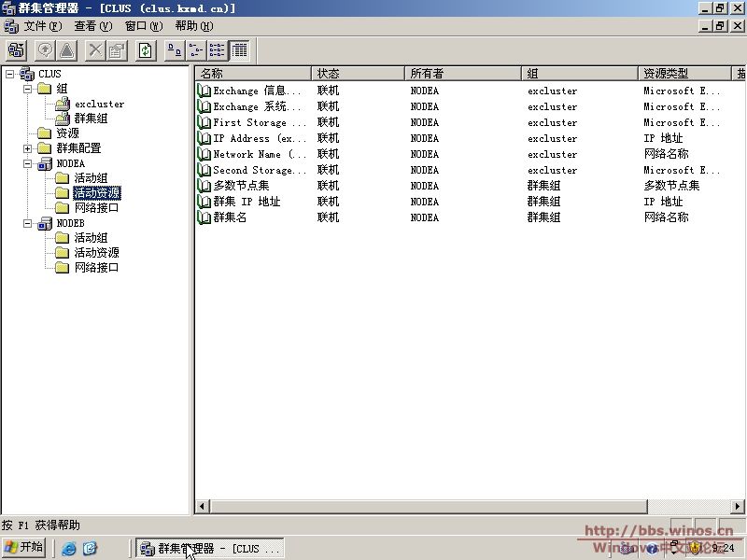Open the 文件(F) menu

point(42,26)
